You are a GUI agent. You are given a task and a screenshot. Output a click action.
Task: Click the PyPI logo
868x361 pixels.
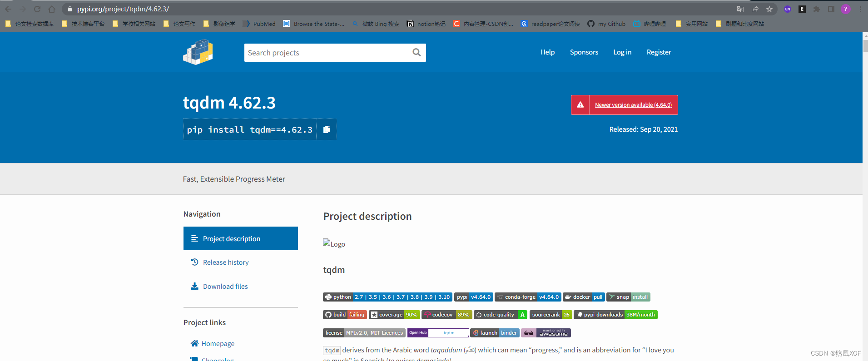pyautogui.click(x=198, y=52)
